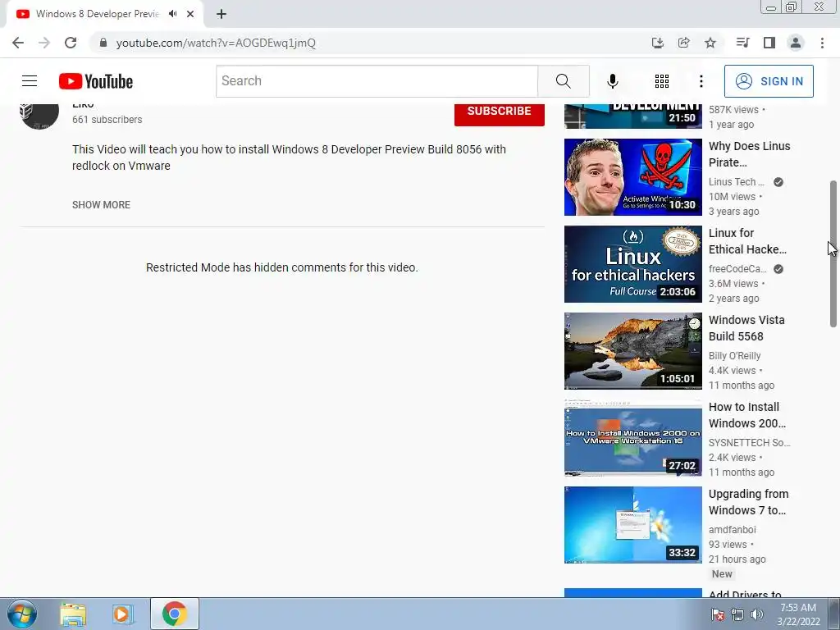Open the system volume tray icon

(x=757, y=615)
